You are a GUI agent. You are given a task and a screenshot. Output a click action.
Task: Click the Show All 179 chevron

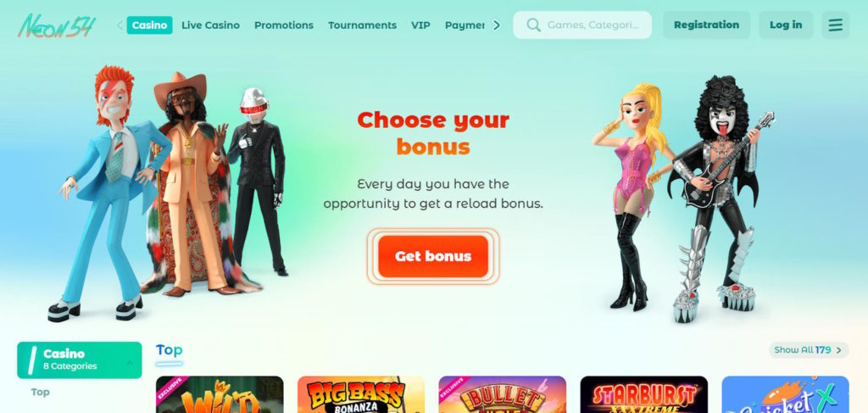pos(838,350)
